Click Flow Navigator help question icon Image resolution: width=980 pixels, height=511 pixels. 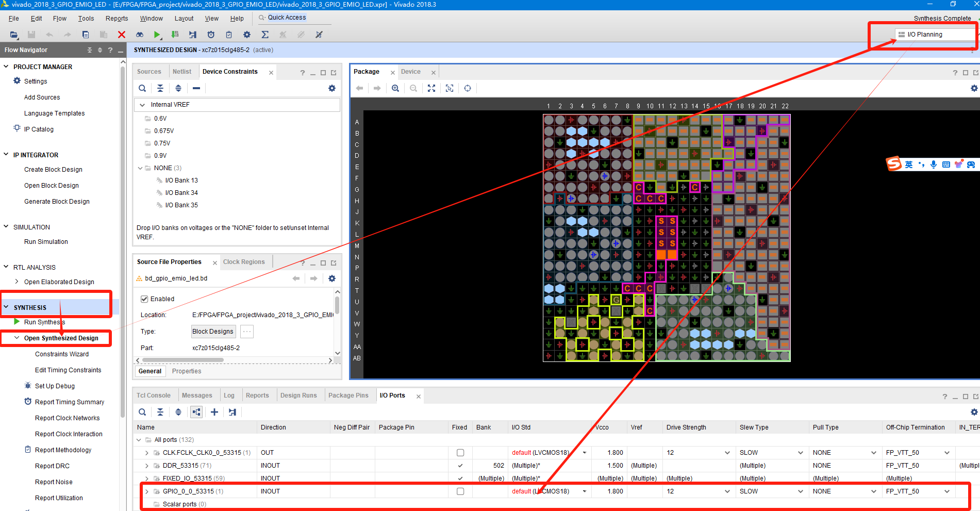tap(110, 50)
